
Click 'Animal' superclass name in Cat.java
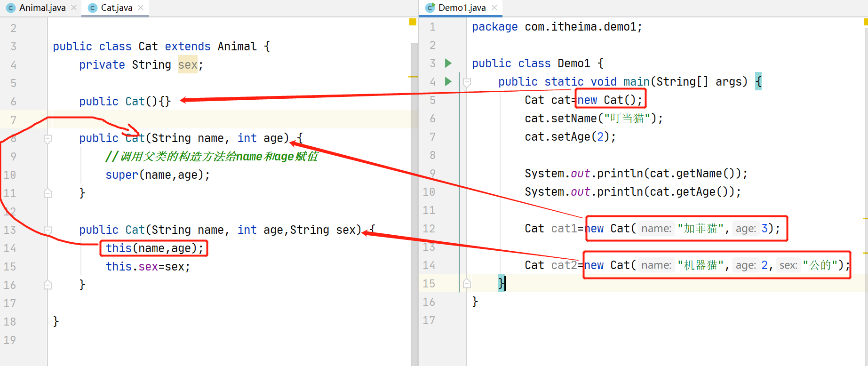(237, 47)
